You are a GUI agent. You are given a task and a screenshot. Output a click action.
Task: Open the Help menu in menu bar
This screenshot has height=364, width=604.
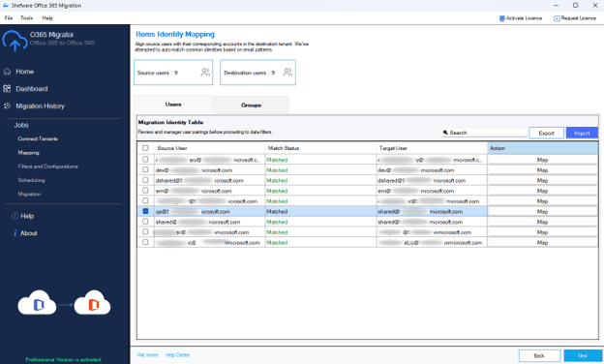click(47, 18)
